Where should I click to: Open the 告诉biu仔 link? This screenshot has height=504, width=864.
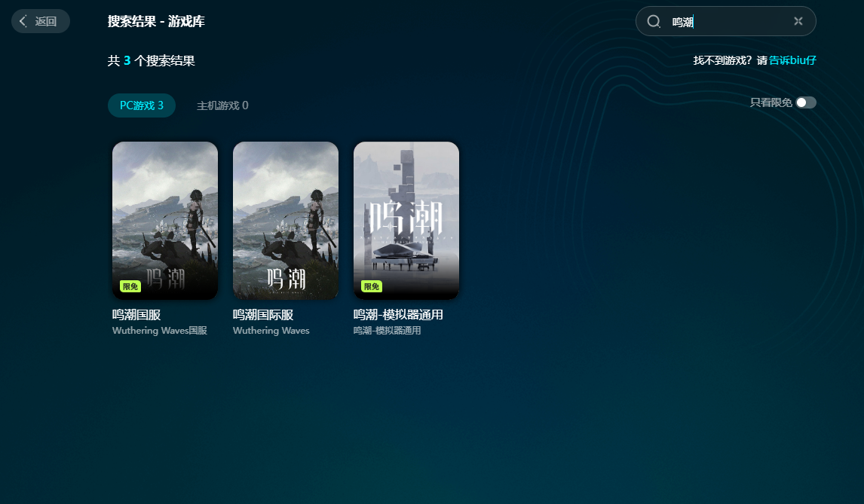(792, 60)
